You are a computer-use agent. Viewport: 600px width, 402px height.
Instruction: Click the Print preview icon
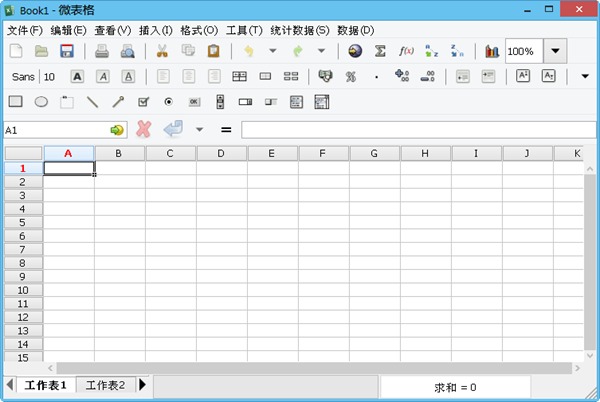click(x=127, y=51)
